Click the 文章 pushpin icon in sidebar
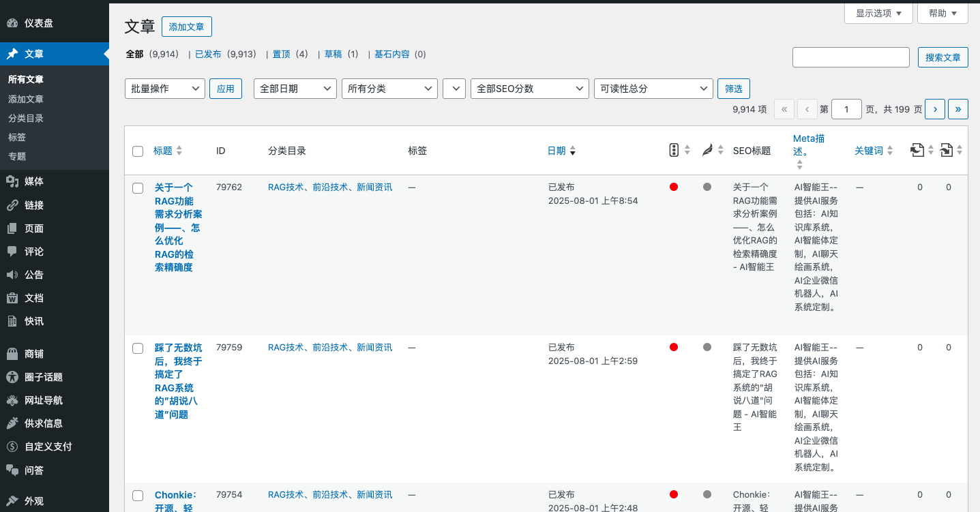 (12, 54)
